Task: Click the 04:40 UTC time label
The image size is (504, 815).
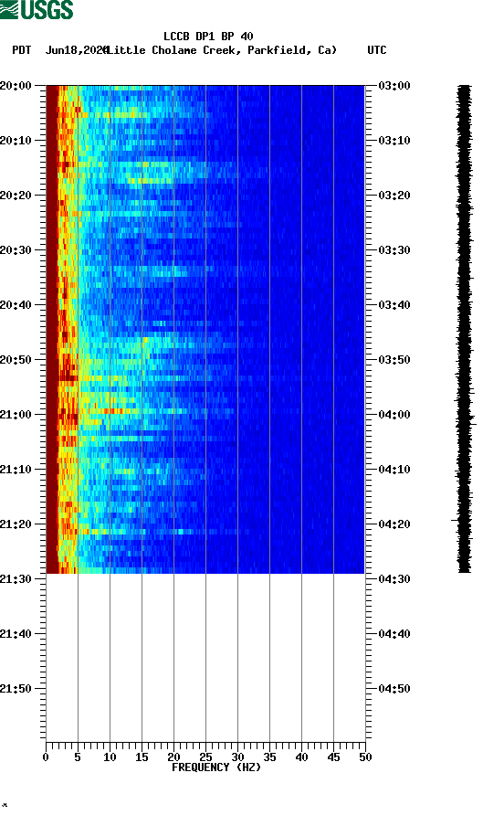Action: [x=394, y=634]
